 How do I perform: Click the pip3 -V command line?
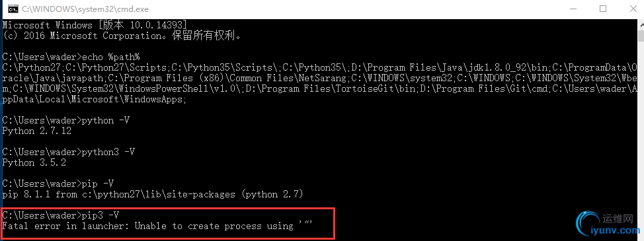60,215
